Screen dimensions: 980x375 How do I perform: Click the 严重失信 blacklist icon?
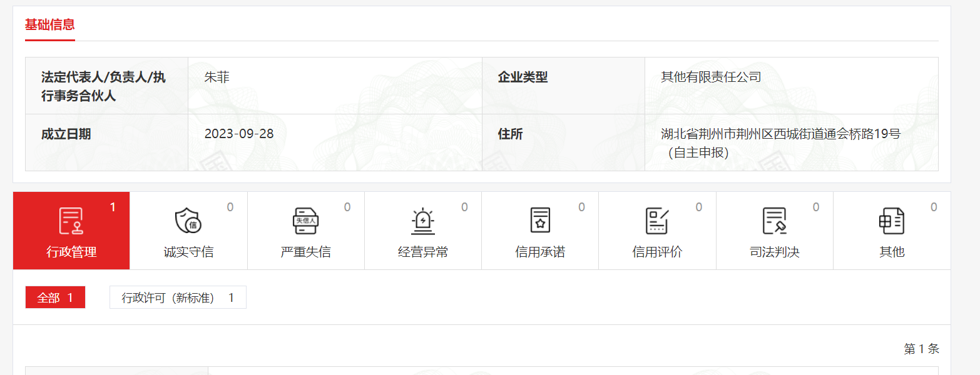pos(305,221)
